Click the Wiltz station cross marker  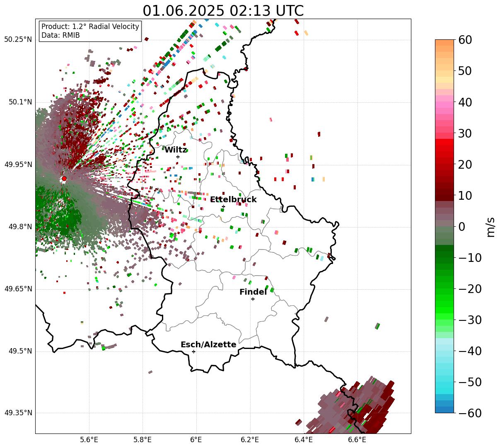click(x=178, y=157)
